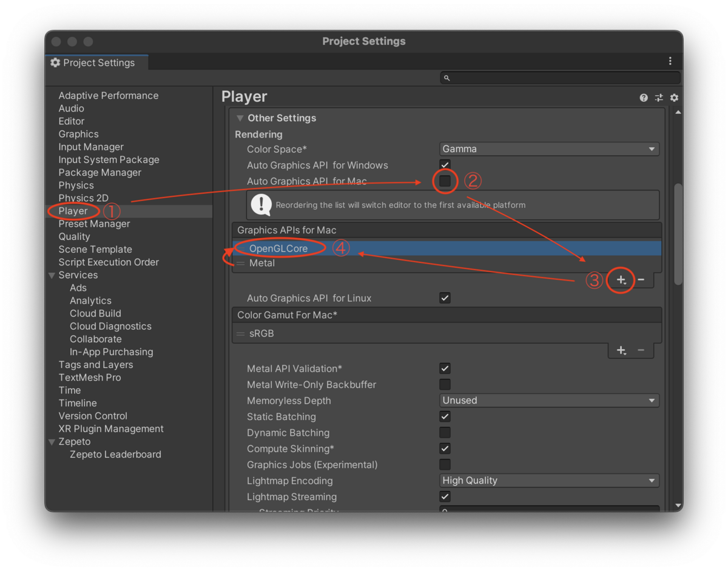
Task: Toggle the Static Batching checkbox
Action: pos(445,416)
